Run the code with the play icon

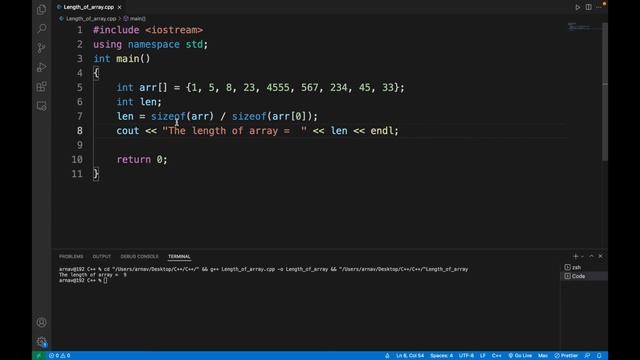point(578,7)
